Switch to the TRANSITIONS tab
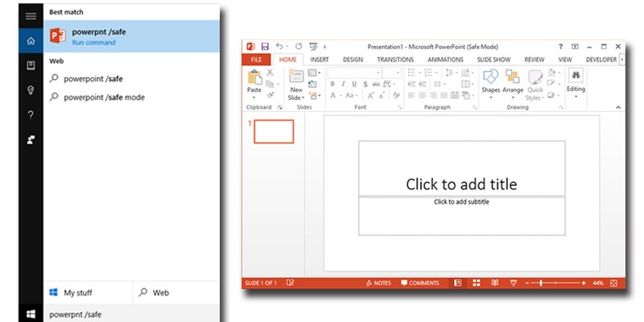Image resolution: width=644 pixels, height=322 pixels. click(395, 60)
